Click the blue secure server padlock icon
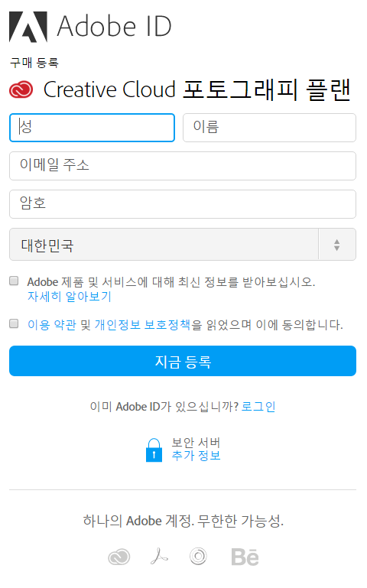This screenshot has width=367, height=588. point(154,450)
